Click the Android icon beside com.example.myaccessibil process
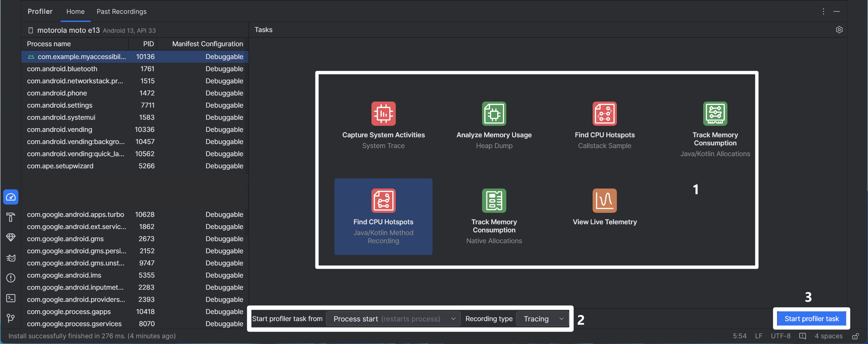 [x=31, y=57]
